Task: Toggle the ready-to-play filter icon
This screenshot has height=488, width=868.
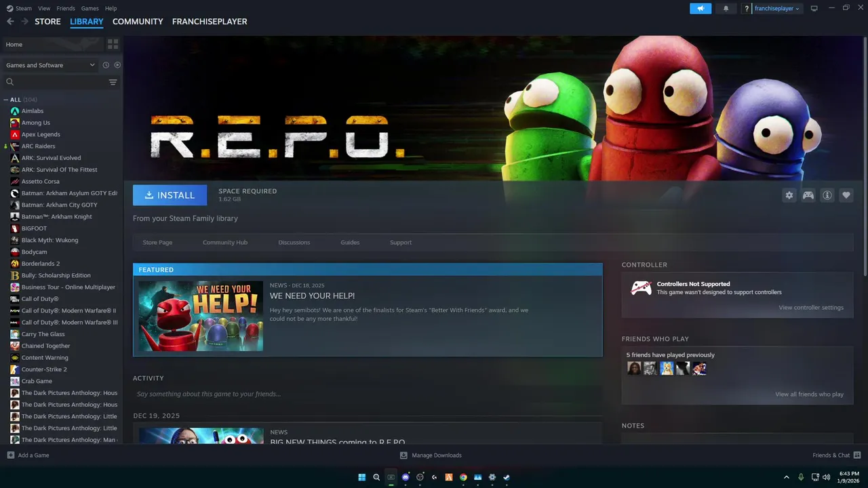Action: coord(117,65)
